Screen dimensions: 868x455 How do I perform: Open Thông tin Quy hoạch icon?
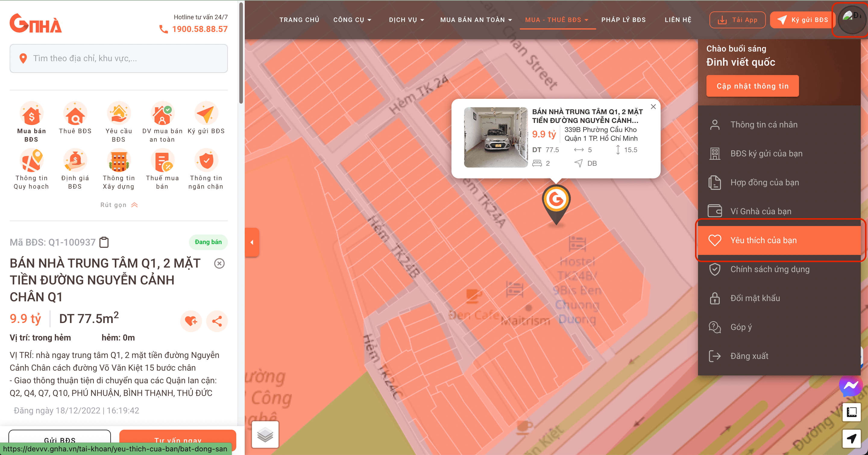tap(31, 161)
